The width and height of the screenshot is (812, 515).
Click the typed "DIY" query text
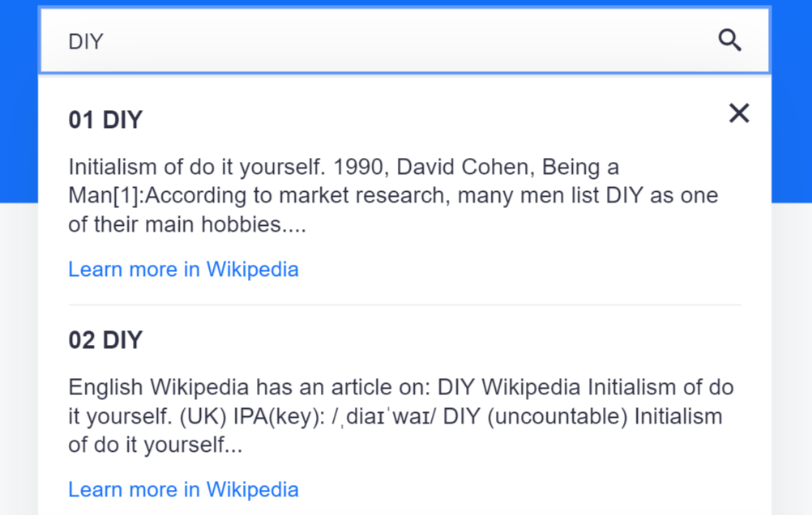coord(86,41)
